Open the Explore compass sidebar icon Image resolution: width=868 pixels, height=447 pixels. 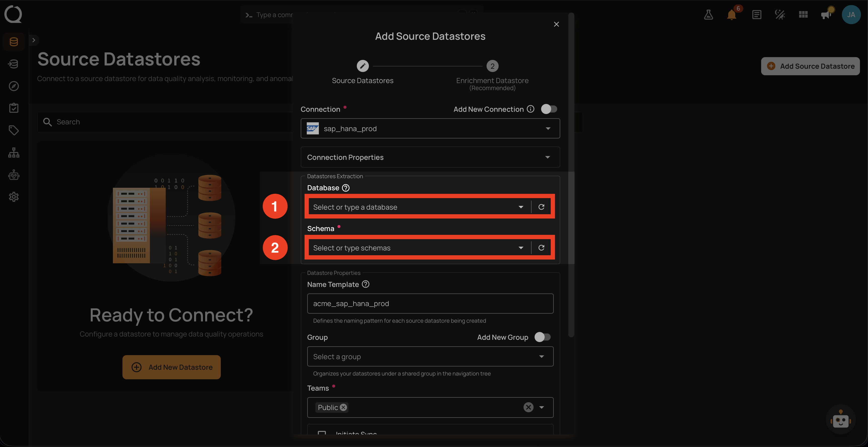point(14,86)
